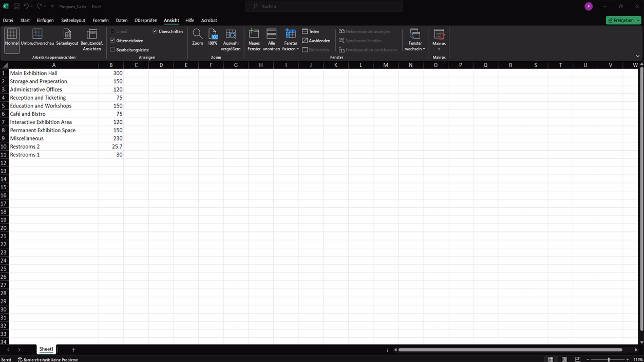Screen dimensions: 644x362
Task: Open a Neues Fenster
Action: (x=254, y=40)
